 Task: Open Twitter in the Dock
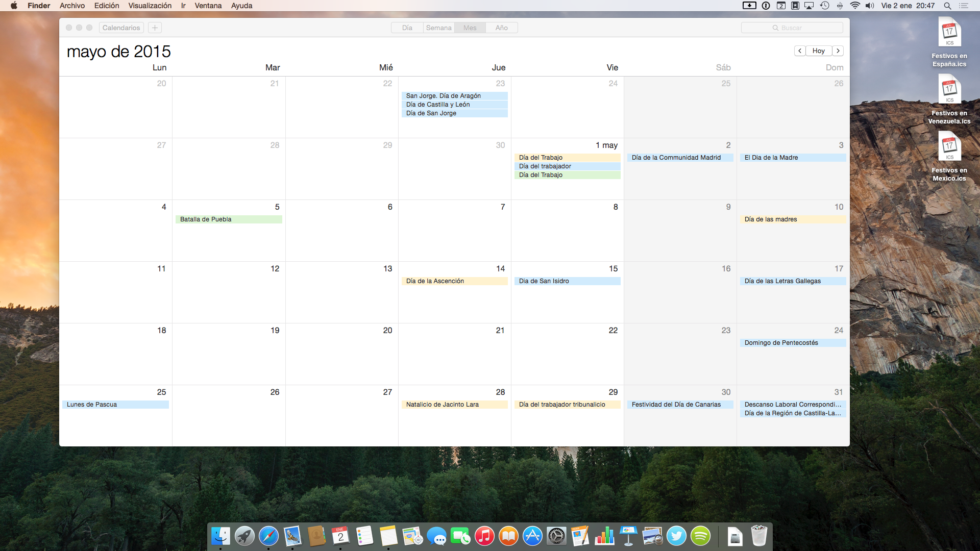click(676, 536)
